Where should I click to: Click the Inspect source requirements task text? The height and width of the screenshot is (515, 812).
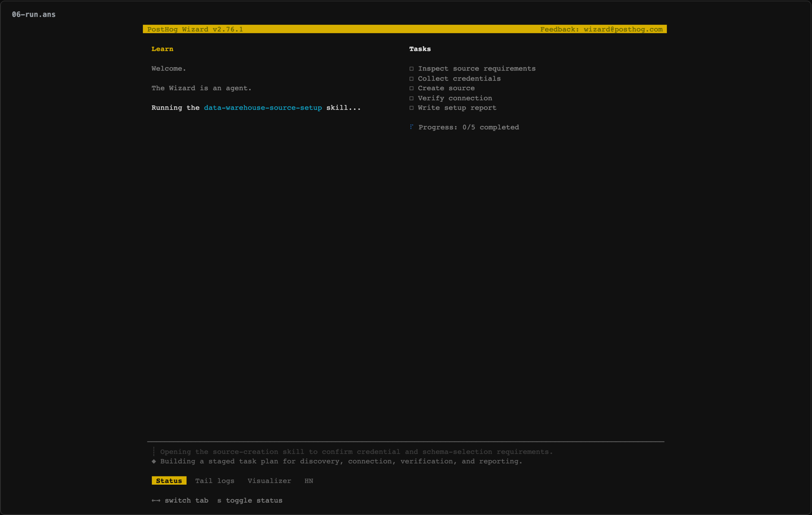click(477, 68)
